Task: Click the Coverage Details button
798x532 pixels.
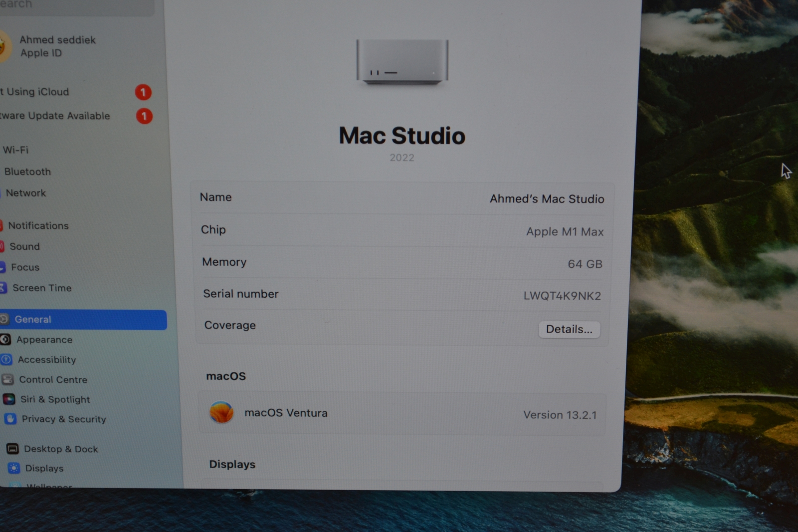Action: click(x=569, y=329)
